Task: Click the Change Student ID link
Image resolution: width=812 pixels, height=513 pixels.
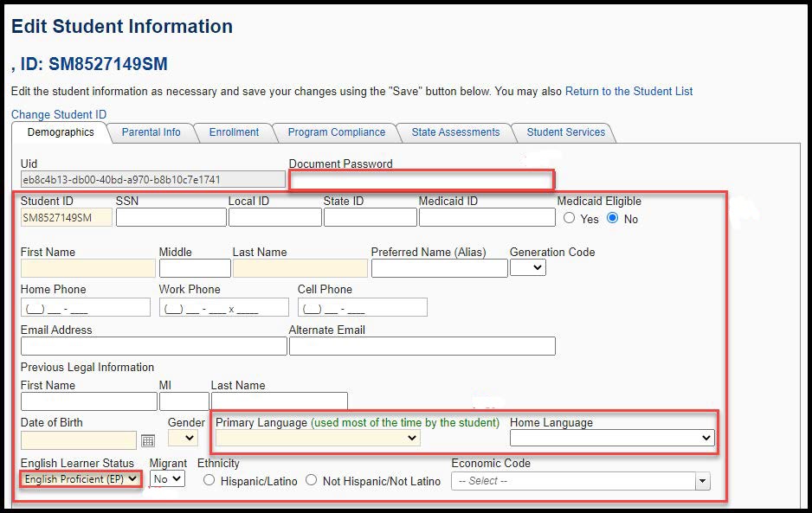Action: coord(59,114)
